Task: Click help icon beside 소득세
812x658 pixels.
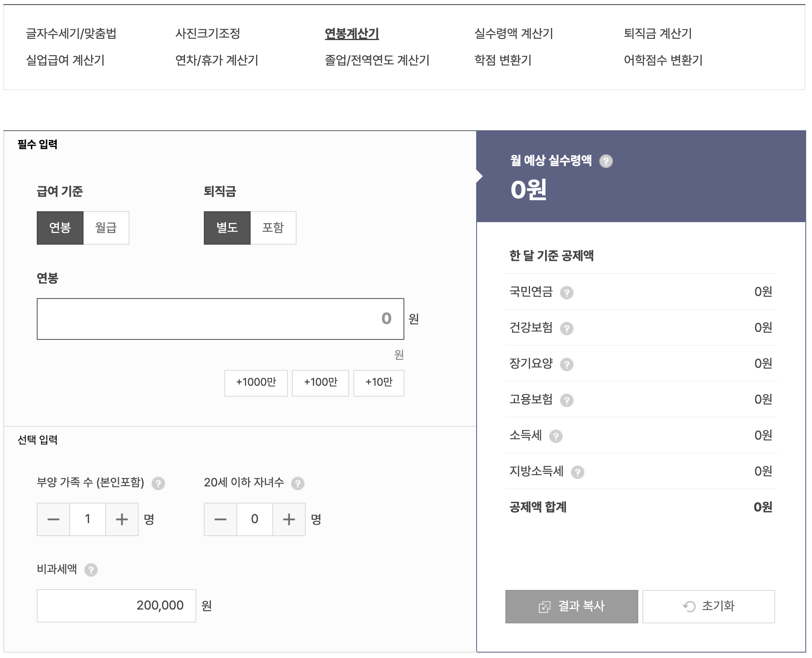Action: click(556, 436)
